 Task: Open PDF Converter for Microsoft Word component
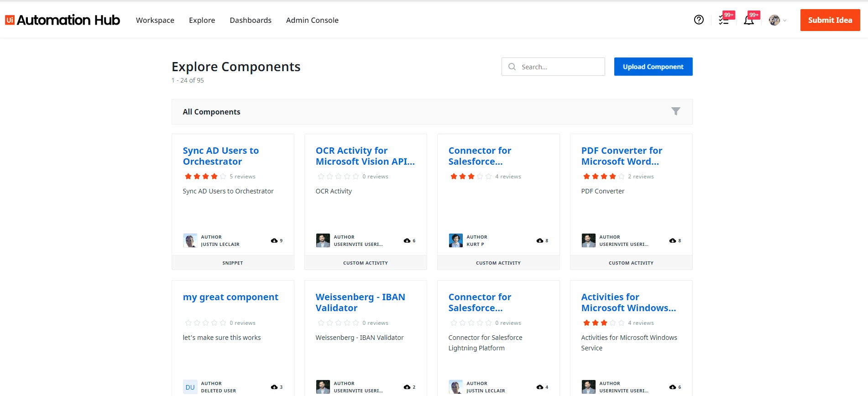click(x=622, y=156)
